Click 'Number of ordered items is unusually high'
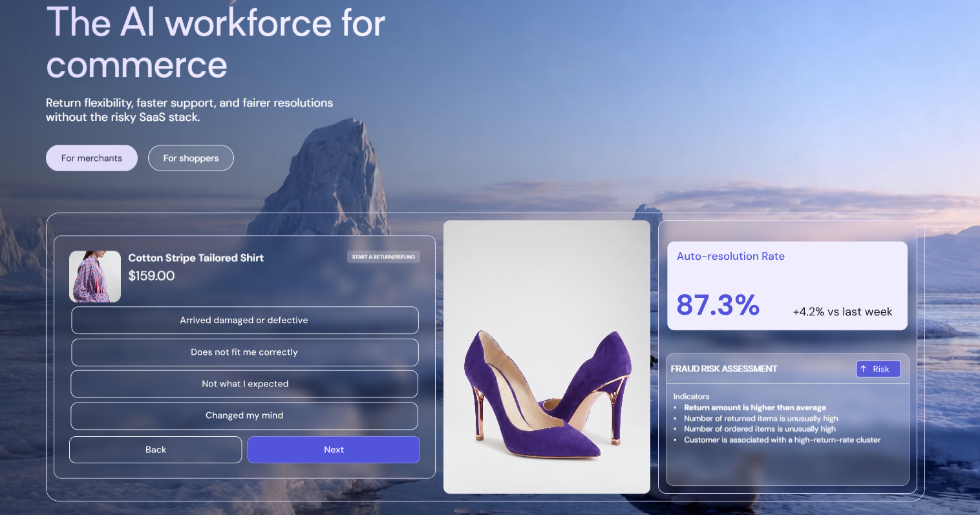980x515 pixels. point(760,429)
